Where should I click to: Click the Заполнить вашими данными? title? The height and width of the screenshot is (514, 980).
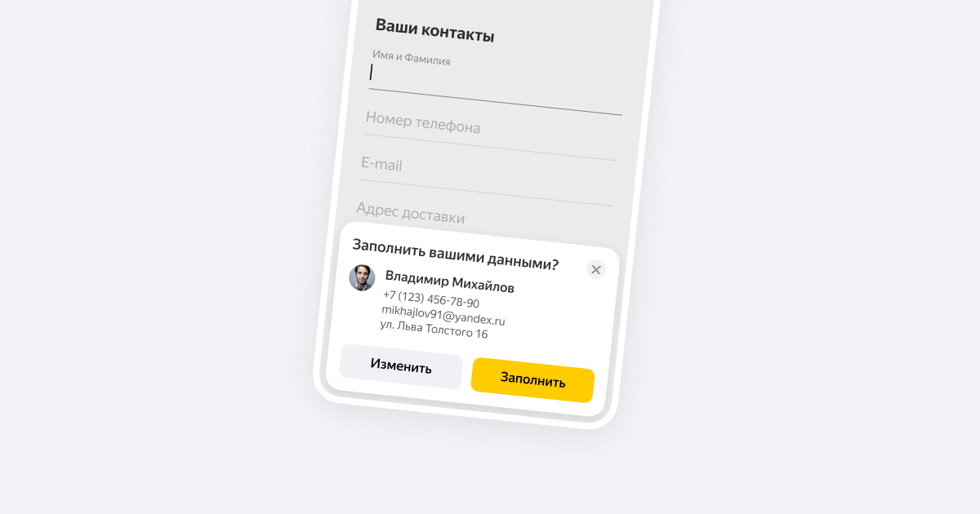(456, 254)
